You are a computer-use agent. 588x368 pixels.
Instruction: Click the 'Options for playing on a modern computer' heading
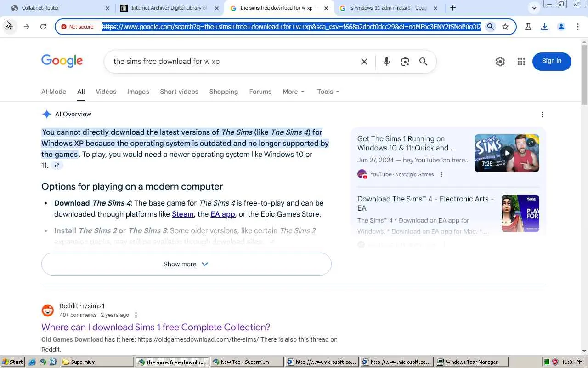(x=132, y=186)
